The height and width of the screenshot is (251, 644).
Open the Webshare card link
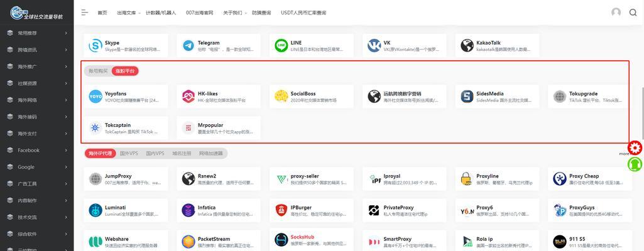[x=126, y=240]
